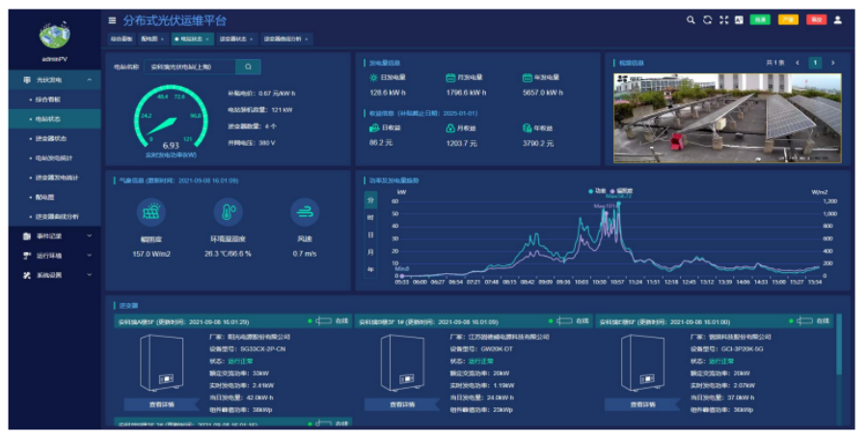Close the 电站状态 tab
Image resolution: width=868 pixels, height=441 pixels.
(x=207, y=40)
